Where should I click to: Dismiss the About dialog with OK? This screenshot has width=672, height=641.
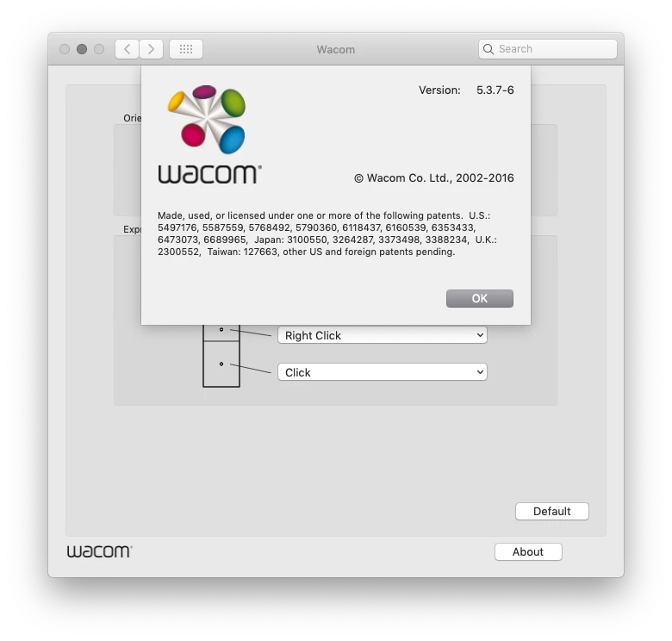480,298
